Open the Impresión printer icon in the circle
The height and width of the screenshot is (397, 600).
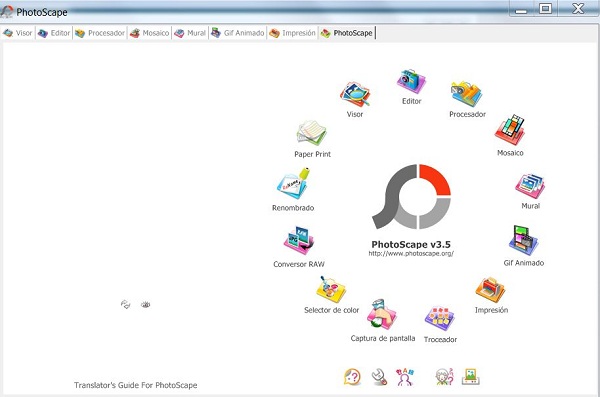[491, 289]
